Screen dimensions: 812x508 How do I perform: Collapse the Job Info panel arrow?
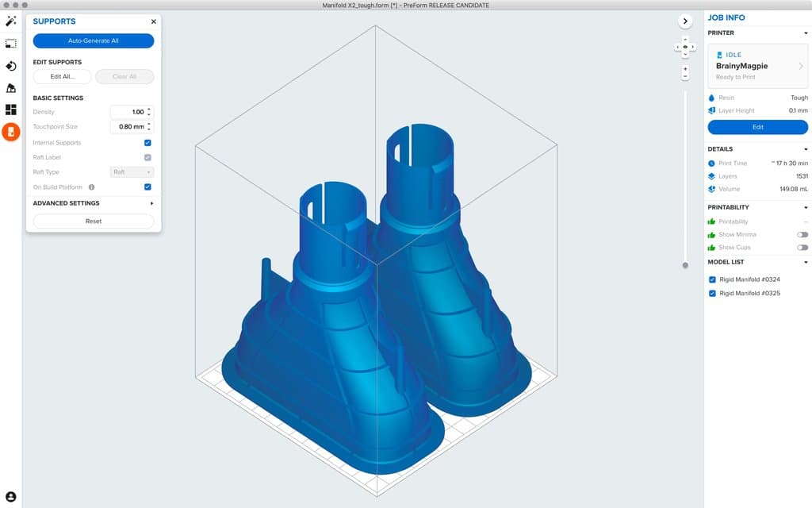pos(685,21)
